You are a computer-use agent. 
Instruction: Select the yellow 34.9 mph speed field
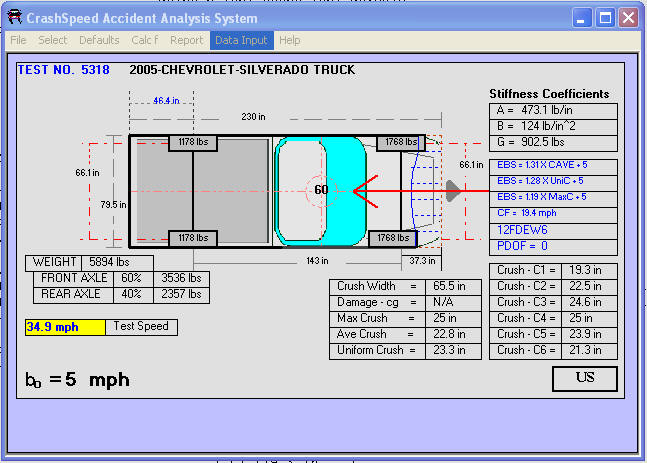[x=65, y=327]
